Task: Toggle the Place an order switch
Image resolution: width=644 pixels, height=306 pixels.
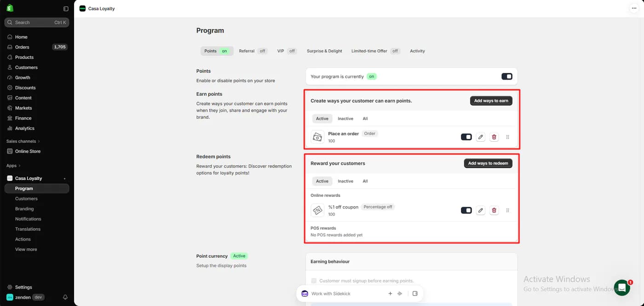Action: [466, 137]
